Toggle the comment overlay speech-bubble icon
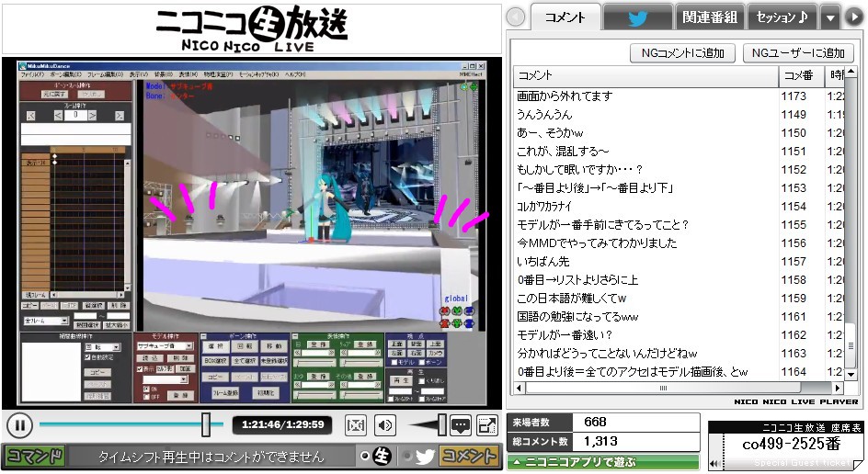This screenshot has height=474, width=868. (x=461, y=425)
